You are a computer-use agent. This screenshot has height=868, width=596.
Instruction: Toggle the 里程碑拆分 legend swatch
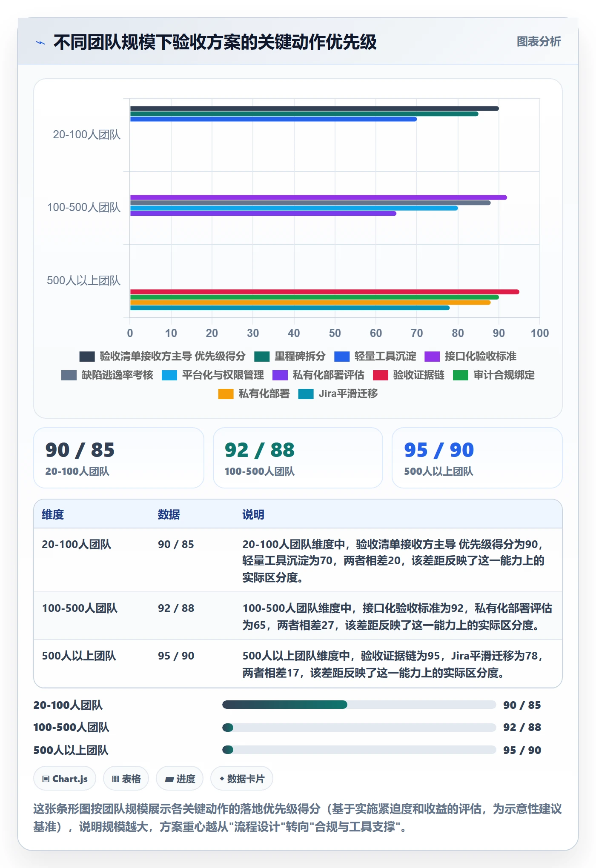(262, 356)
